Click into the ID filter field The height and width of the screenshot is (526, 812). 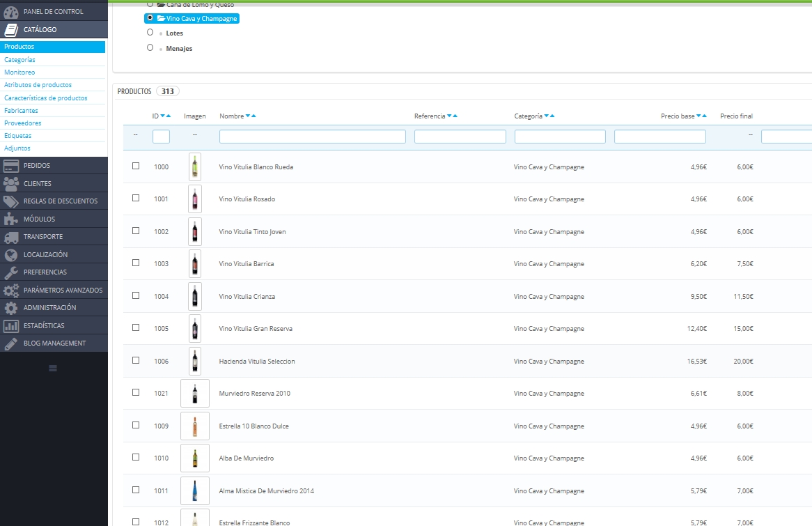(161, 137)
